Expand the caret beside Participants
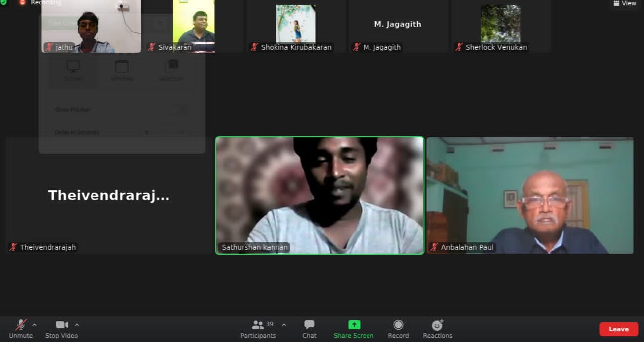The width and height of the screenshot is (644, 342). click(284, 325)
